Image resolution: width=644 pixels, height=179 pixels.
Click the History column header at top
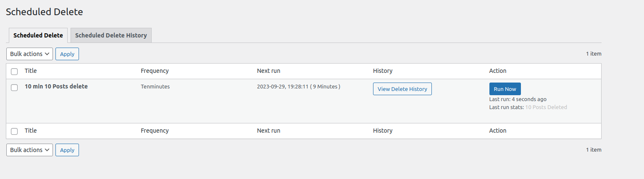click(383, 71)
